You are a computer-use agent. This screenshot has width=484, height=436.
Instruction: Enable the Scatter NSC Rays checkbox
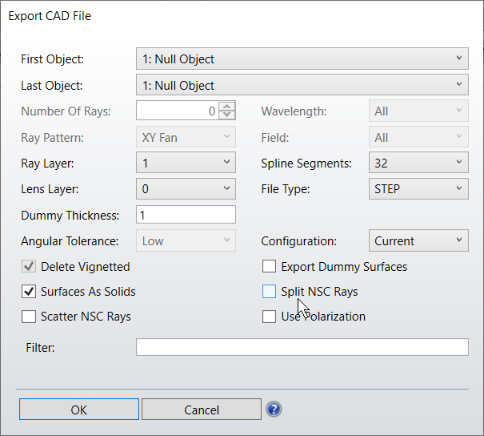[x=29, y=316]
